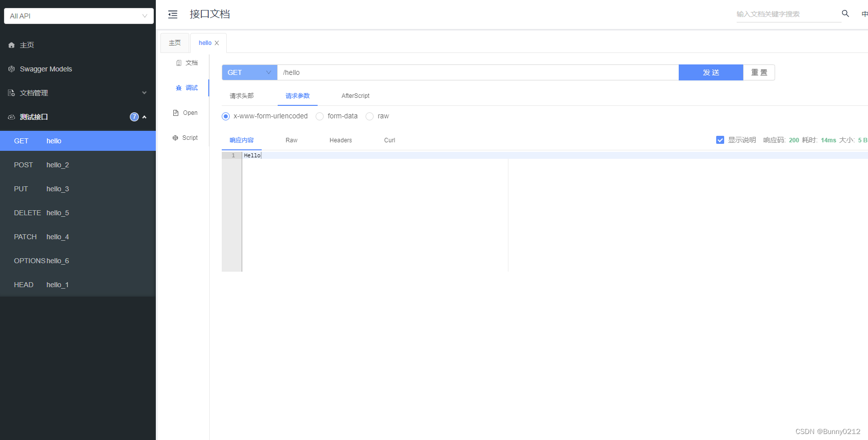Expand the 文档管理 chevron
868x440 pixels.
pyautogui.click(x=144, y=93)
